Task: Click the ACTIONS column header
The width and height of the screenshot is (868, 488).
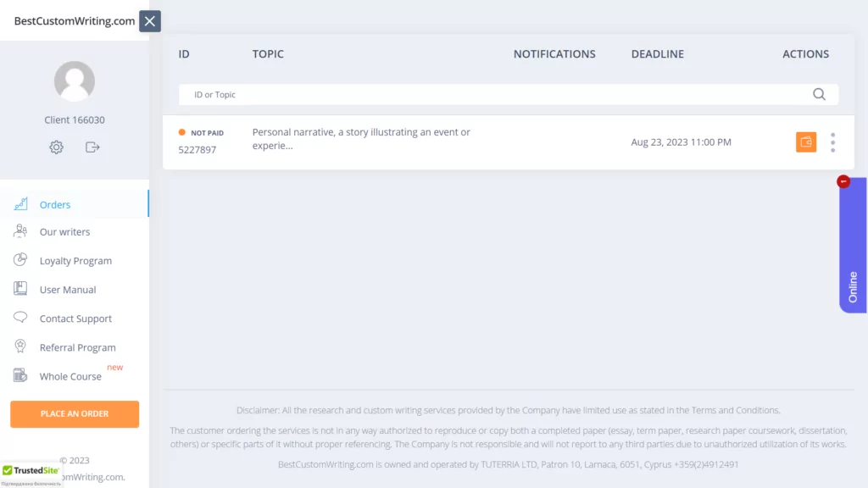Action: [805, 54]
